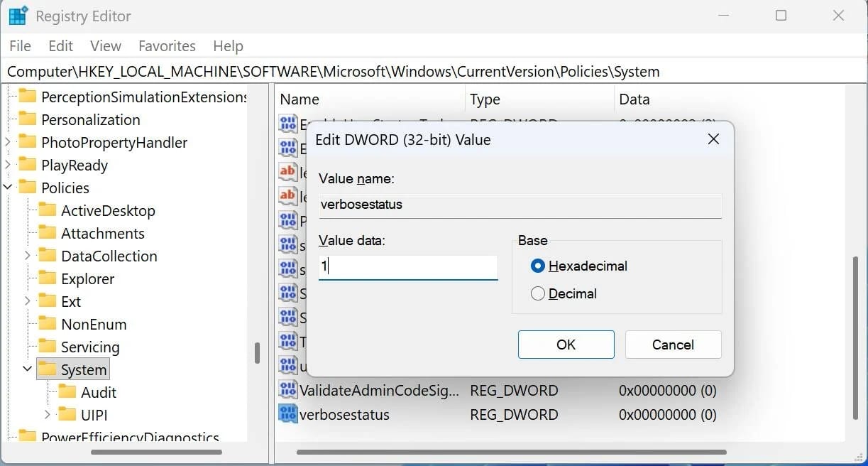Click data 0x00000000 (0) in verbosestatus row

(x=668, y=414)
